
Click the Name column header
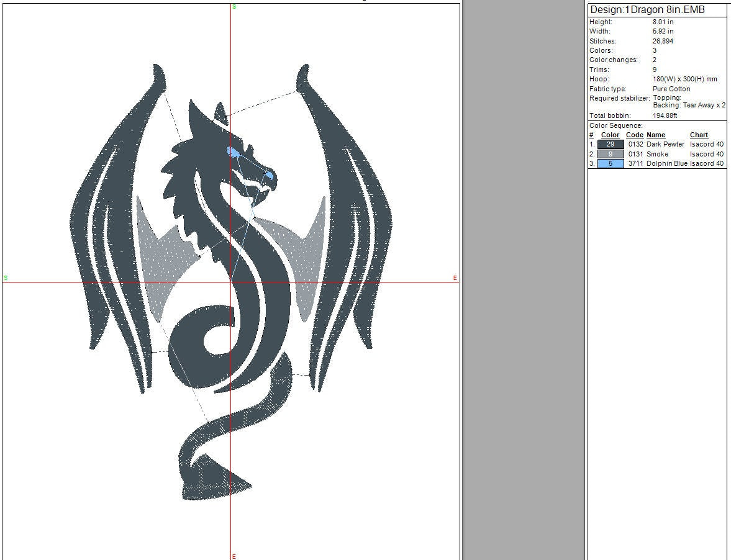point(655,135)
